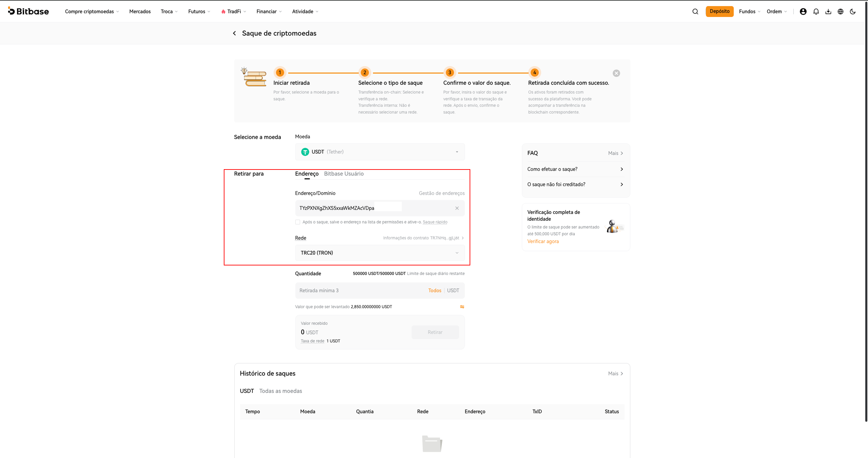Screen dimensions: 868x458
Task: Open the Taxa de rede link
Action: [312, 341]
